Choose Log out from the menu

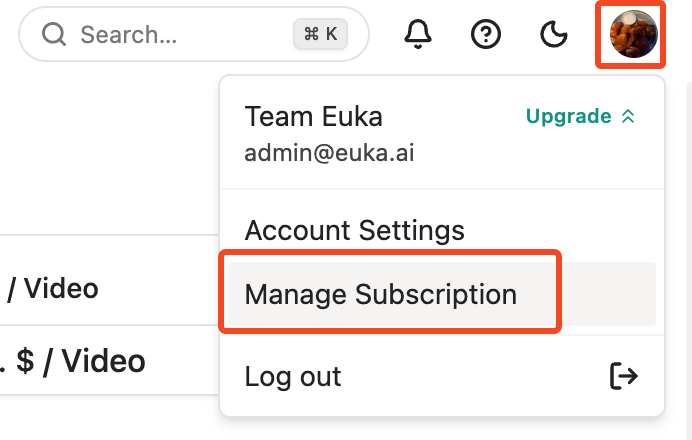tap(441, 376)
